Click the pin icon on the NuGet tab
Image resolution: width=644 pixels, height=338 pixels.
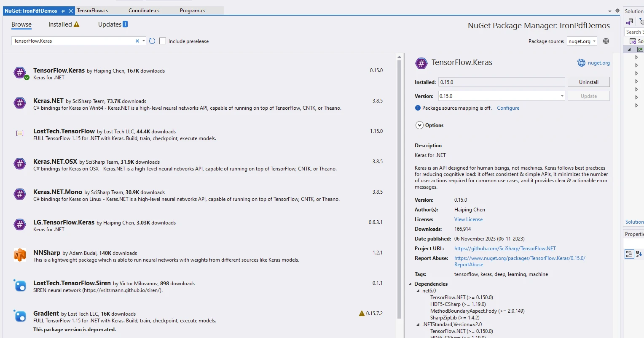pyautogui.click(x=63, y=11)
